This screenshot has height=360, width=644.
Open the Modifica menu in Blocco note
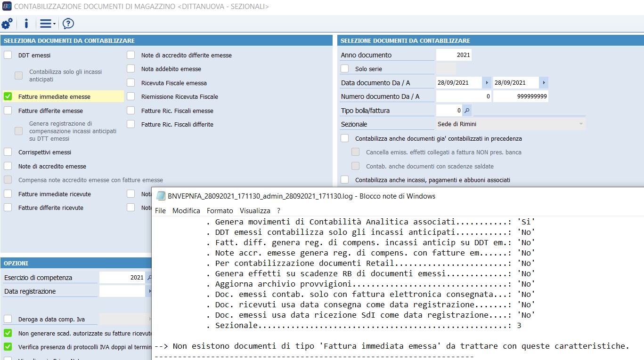tap(186, 211)
